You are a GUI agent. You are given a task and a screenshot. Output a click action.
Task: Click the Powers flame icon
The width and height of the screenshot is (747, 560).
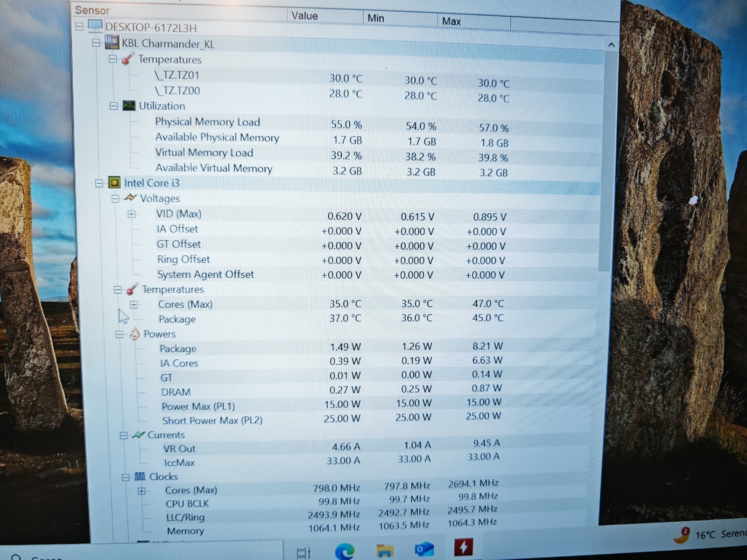click(x=135, y=334)
